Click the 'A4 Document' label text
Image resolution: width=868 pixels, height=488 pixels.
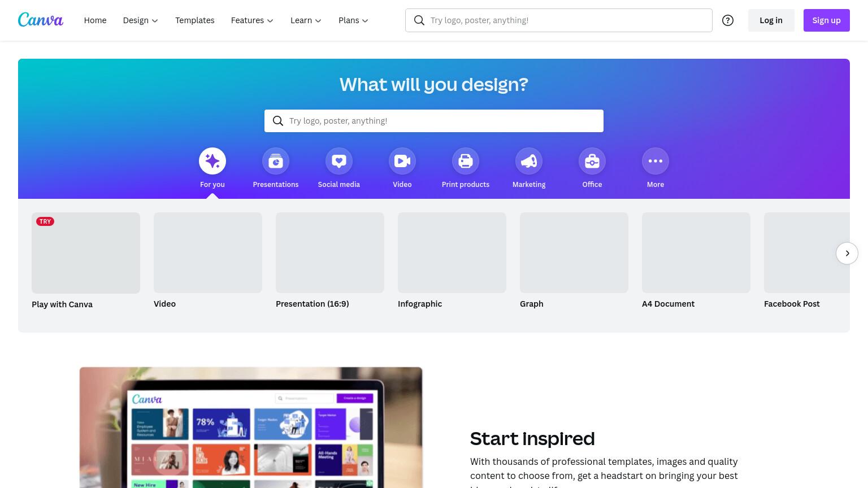(x=668, y=304)
